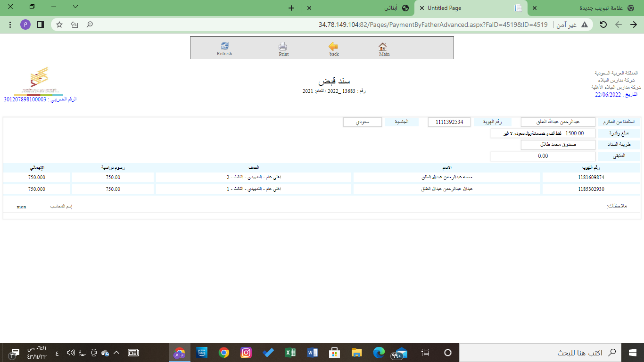This screenshot has height=362, width=644.
Task: Open a new tab with plus button
Action: pyautogui.click(x=291, y=8)
